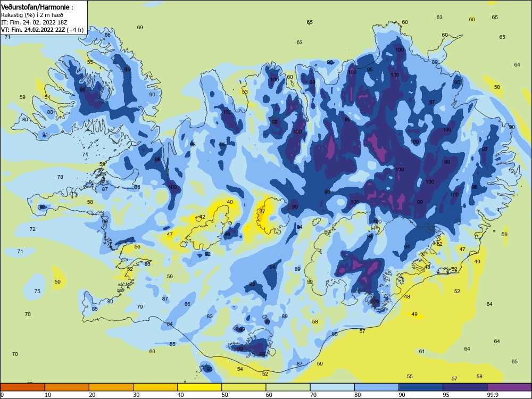Click the light green 60–70 legend swatch

[x=288, y=387]
